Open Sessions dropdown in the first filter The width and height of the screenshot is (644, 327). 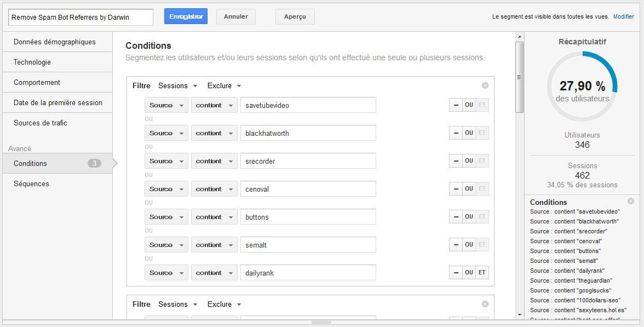click(177, 86)
